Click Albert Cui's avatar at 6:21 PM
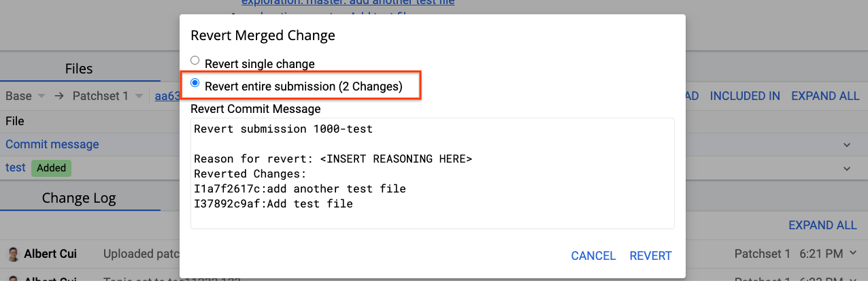This screenshot has width=868, height=283. coord(13,254)
